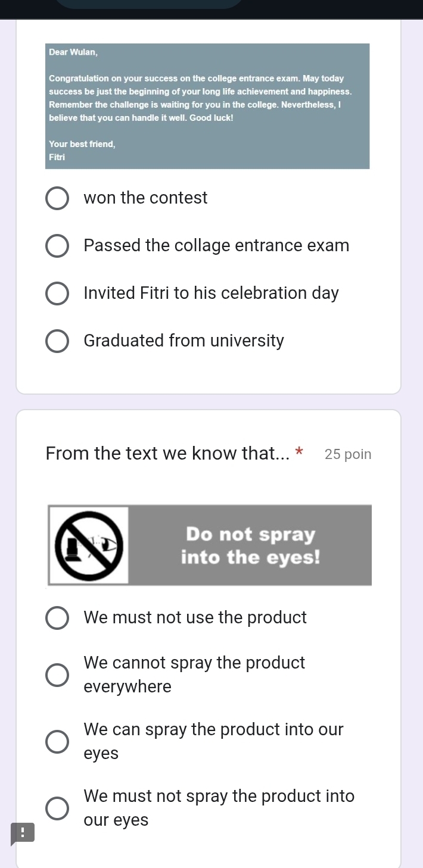The image size is (423, 868).
Task: Tap the 'won the contest' answer text
Action: click(x=146, y=198)
